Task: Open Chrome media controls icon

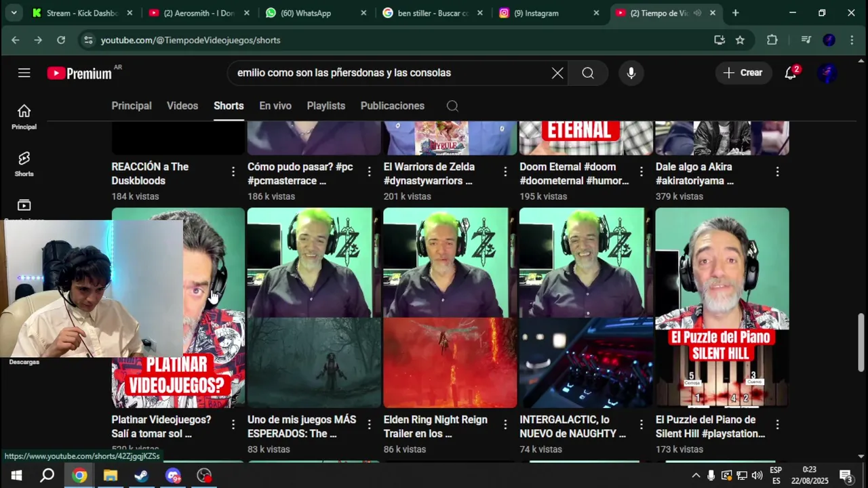Action: [806, 40]
